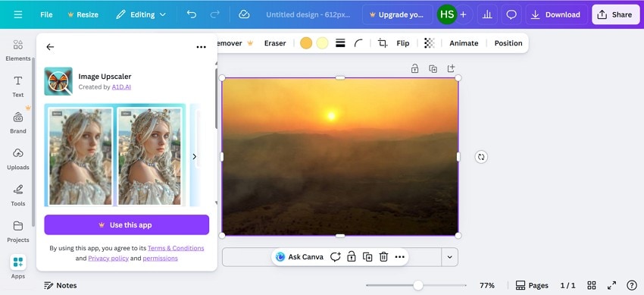
Task: Undo the last action
Action: 192,14
